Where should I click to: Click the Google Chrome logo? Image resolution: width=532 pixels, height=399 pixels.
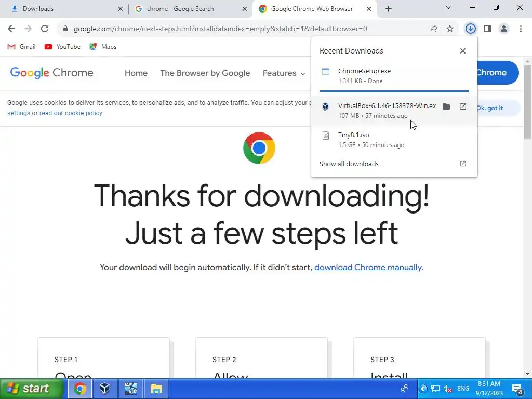coord(51,73)
